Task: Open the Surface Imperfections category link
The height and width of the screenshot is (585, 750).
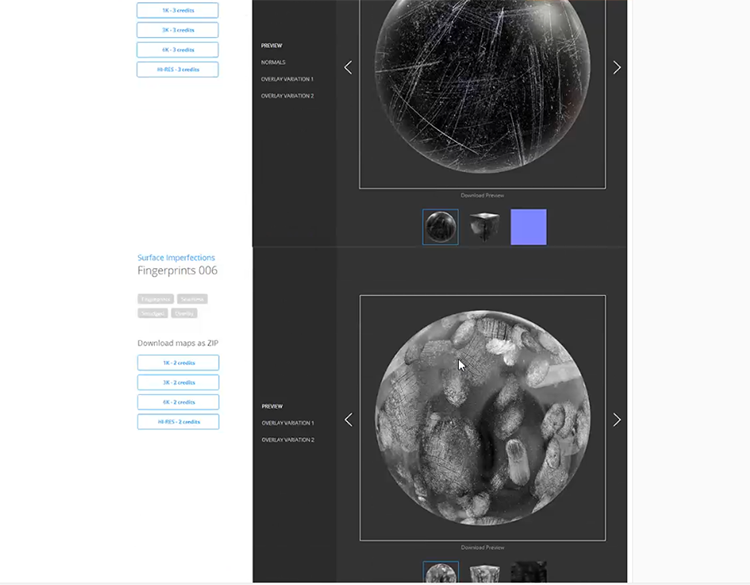Action: click(x=176, y=258)
